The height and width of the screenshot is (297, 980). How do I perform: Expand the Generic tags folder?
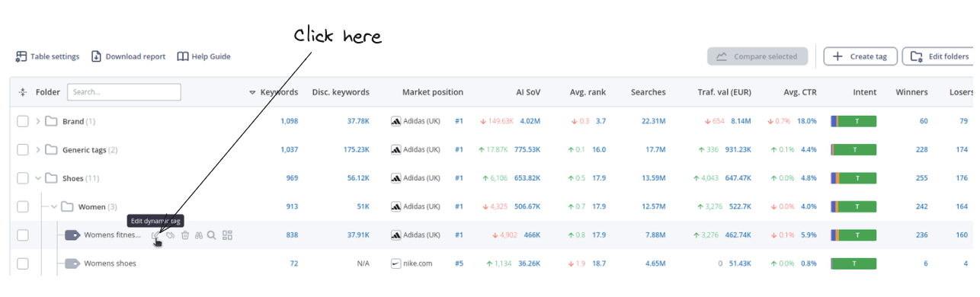pyautogui.click(x=38, y=150)
